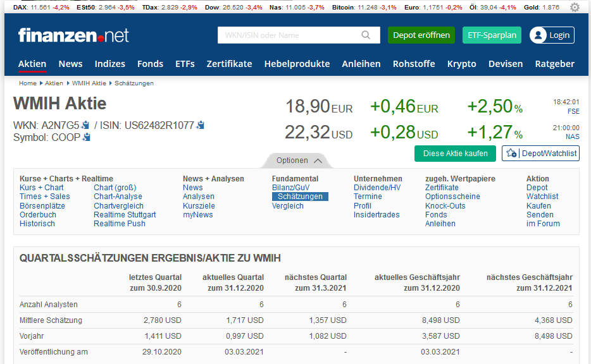The image size is (591, 364).
Task: Click the DAX quote in the ticker bar
Action: [x=41, y=7]
